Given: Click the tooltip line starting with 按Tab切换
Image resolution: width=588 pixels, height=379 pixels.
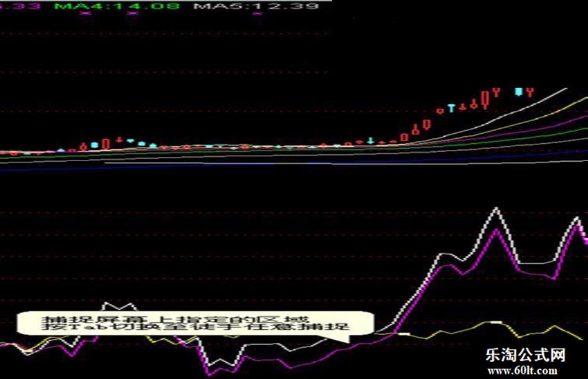Looking at the screenshot, I should click(195, 327).
